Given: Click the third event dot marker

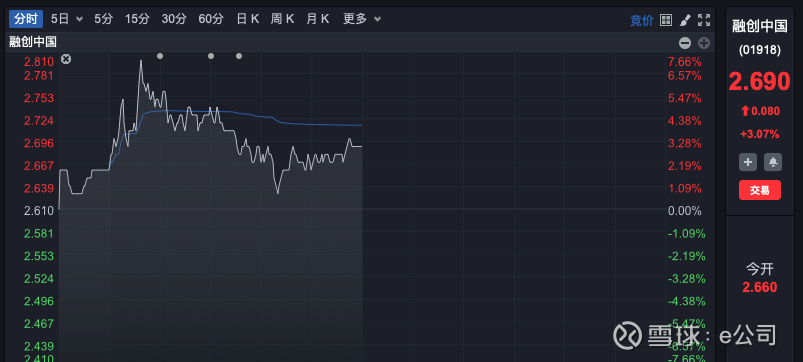Looking at the screenshot, I should pyautogui.click(x=239, y=56).
